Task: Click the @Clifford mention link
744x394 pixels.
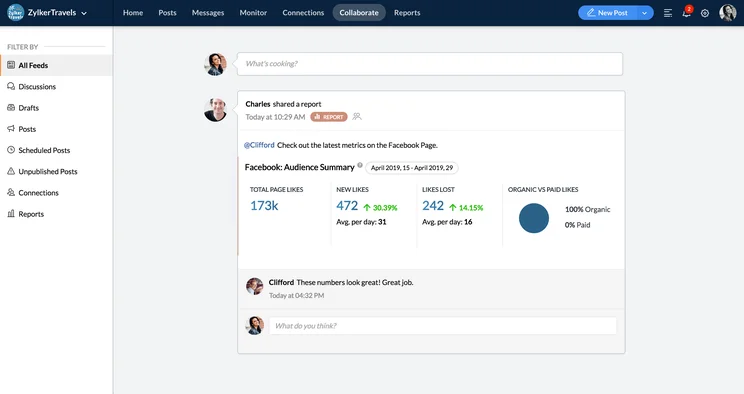Action: 259,145
